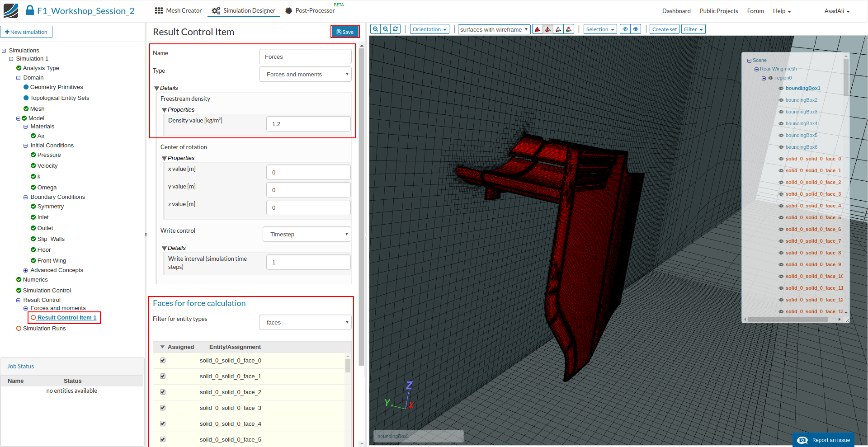Click the camera icon in Report an issue
868x447 pixels.
coord(802,440)
